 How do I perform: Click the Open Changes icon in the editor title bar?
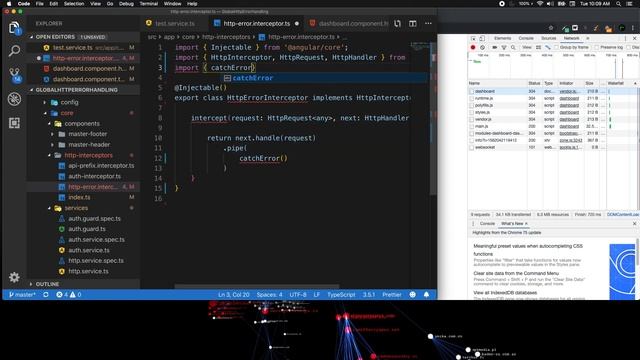point(398,24)
